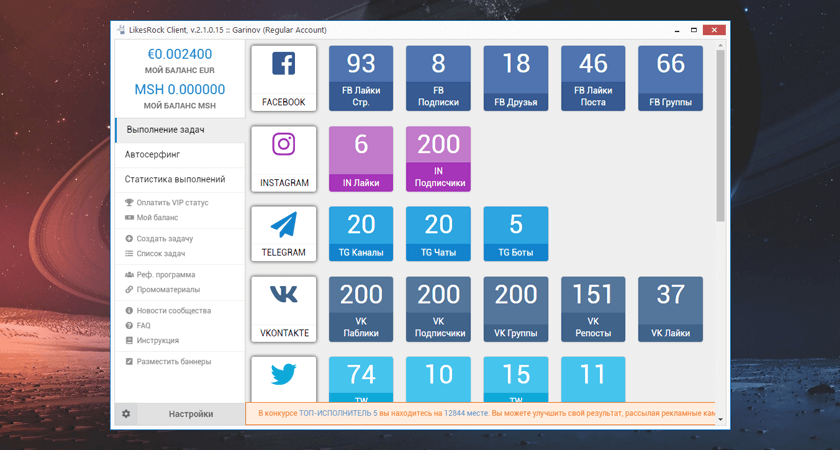Image resolution: width=840 pixels, height=450 pixels.
Task: Open the VKontakte category tile
Action: (283, 309)
